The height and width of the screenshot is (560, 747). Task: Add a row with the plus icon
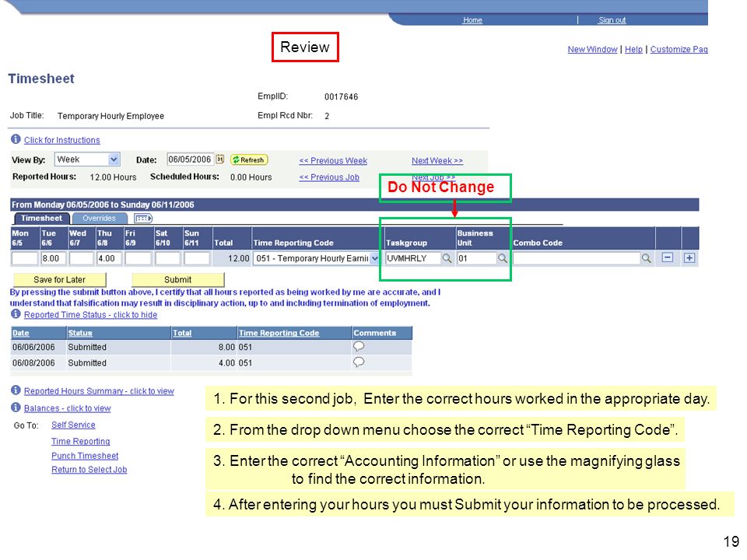[689, 257]
